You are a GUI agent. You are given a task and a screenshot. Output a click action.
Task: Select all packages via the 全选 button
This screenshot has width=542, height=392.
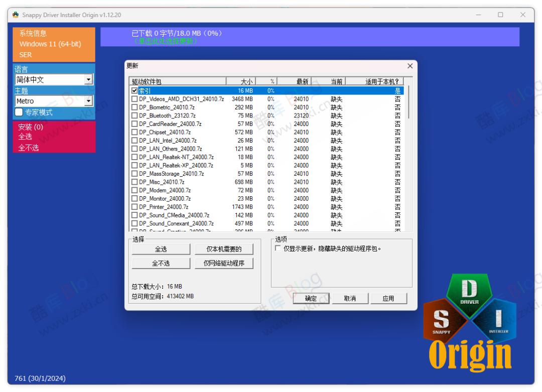pos(162,248)
